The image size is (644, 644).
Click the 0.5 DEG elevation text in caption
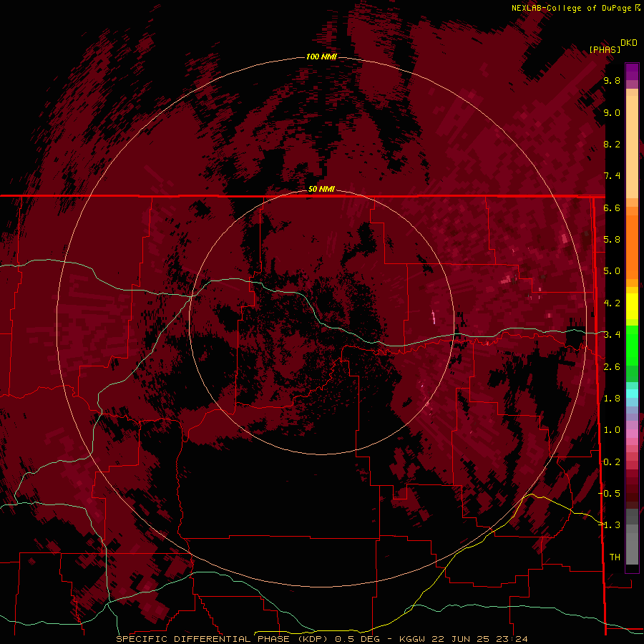[x=357, y=639]
